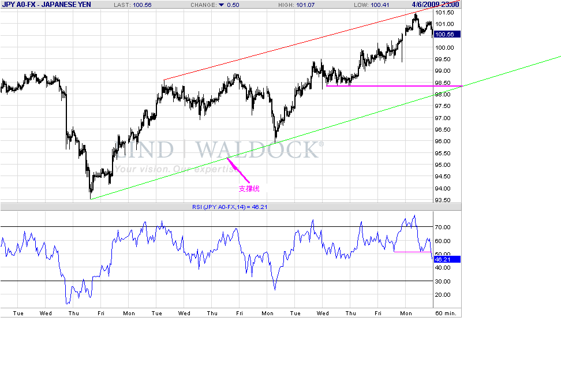
Task: Click the 95.00 price axis label
Action: coord(443,165)
